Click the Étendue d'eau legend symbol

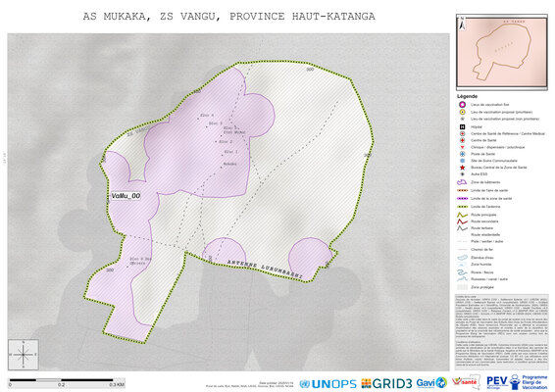point(462,258)
